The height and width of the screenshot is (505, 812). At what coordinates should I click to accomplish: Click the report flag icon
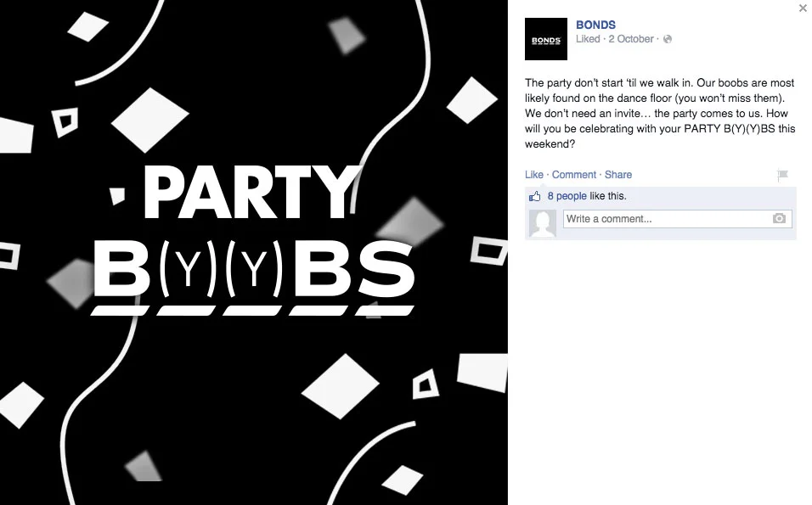(x=782, y=176)
